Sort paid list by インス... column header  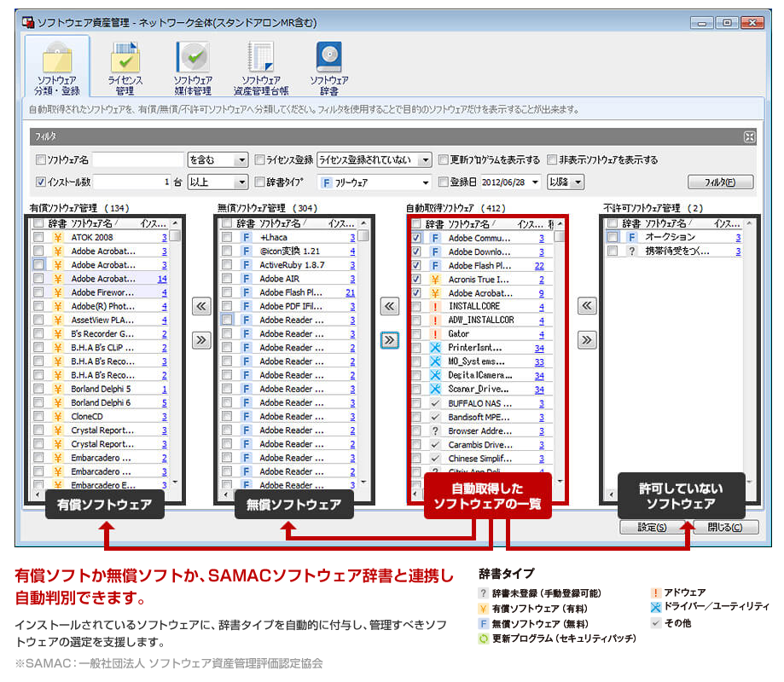153,223
